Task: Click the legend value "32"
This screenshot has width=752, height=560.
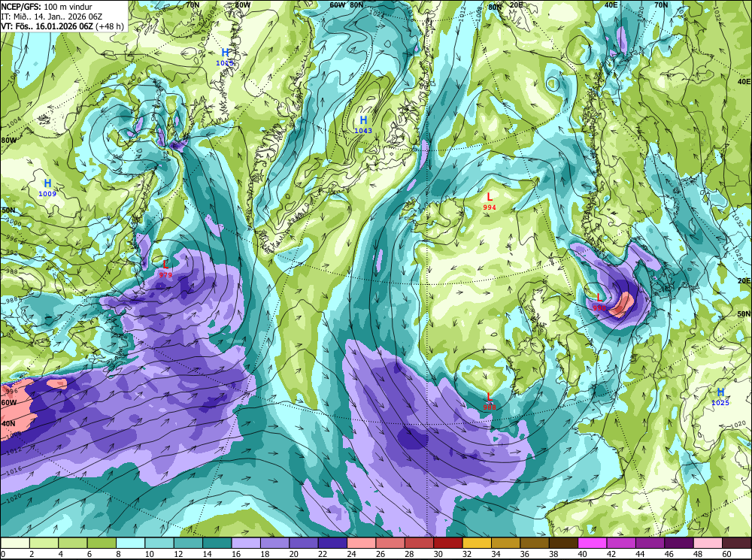Action: (467, 554)
